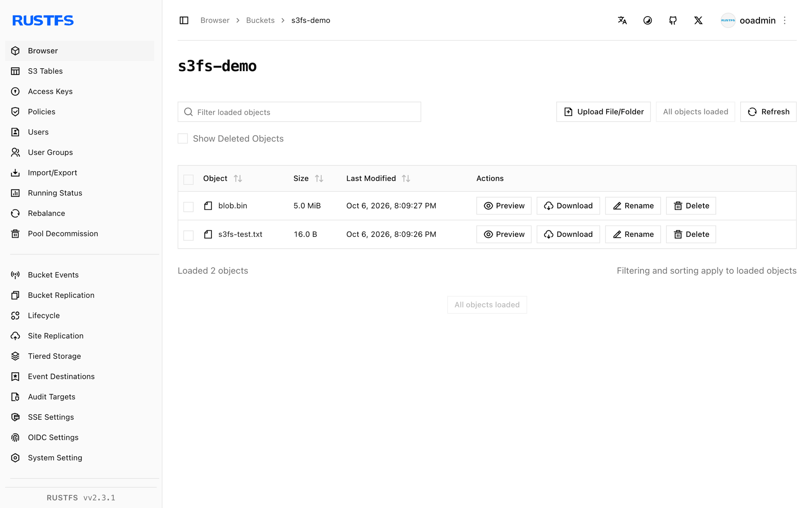Select all objects header checkbox
The image size is (812, 508).
pos(188,179)
